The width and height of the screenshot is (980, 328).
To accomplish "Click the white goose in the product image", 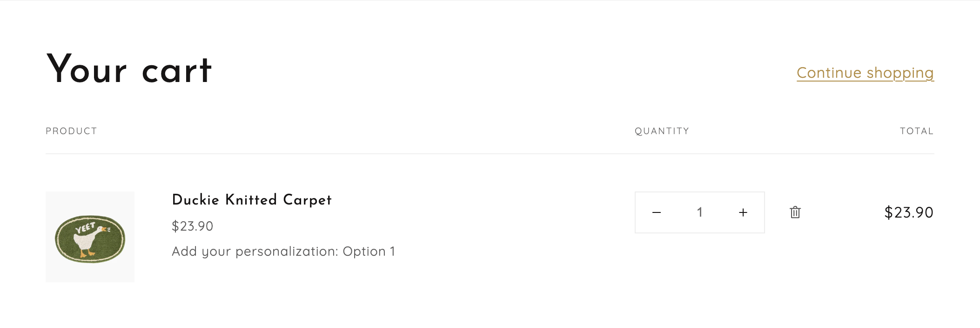I will point(86,241).
